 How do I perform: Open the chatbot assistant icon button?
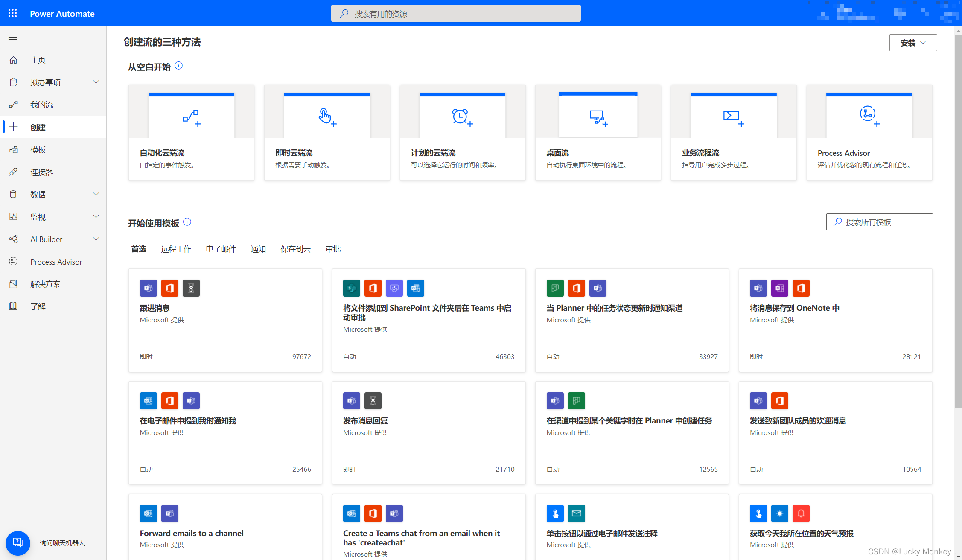[17, 542]
